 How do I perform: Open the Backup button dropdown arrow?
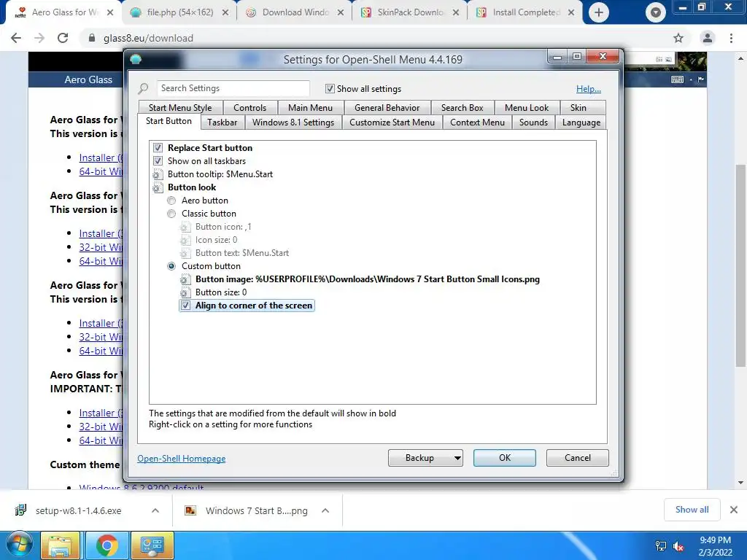pyautogui.click(x=457, y=458)
